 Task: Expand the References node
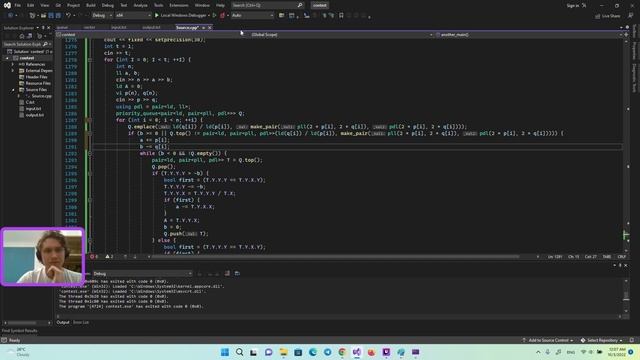tap(12, 64)
